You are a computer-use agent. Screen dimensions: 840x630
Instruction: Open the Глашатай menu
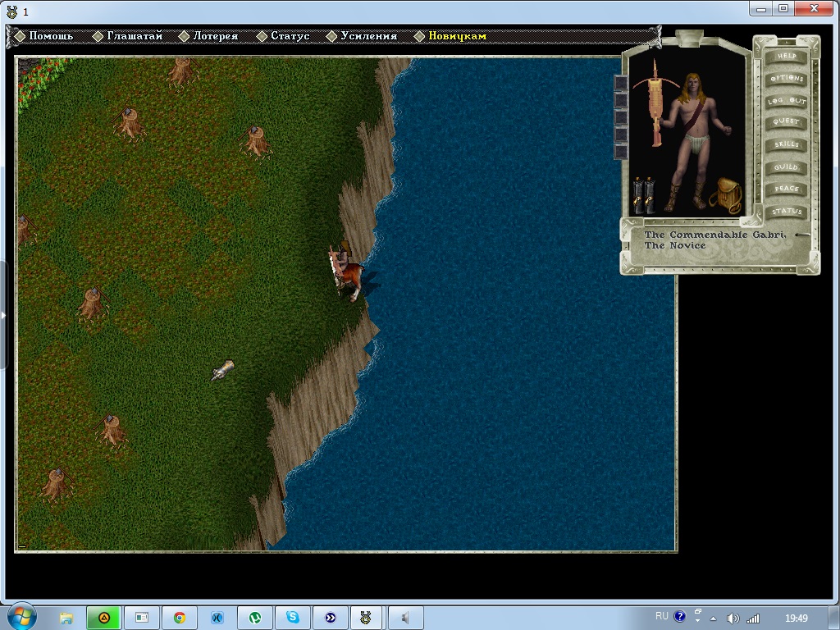point(135,36)
